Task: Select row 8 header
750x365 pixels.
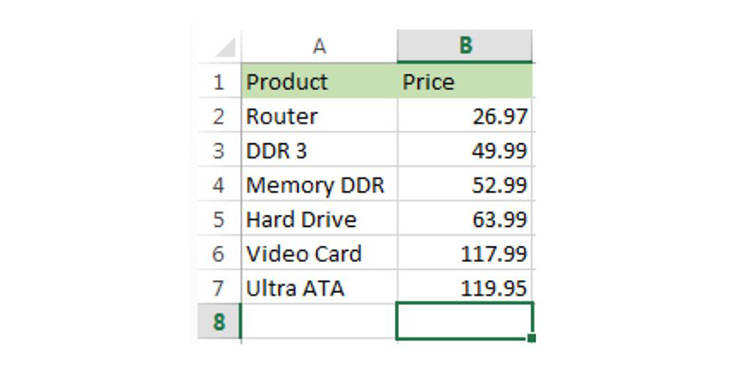Action: pos(220,321)
